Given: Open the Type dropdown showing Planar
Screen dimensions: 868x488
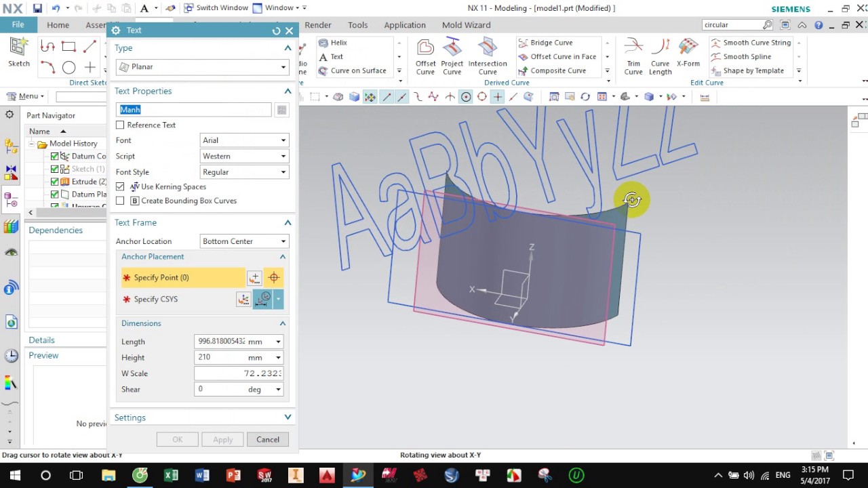Looking at the screenshot, I should 203,66.
